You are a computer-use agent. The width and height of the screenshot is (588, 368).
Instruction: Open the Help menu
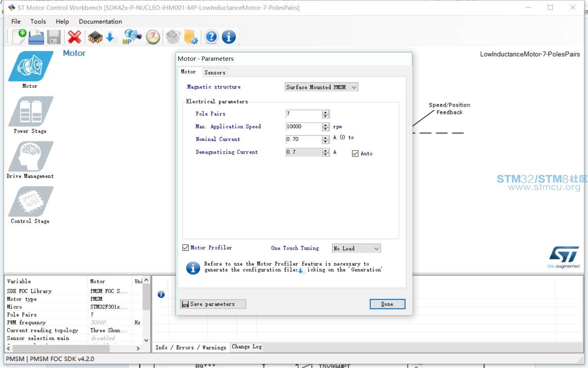62,22
